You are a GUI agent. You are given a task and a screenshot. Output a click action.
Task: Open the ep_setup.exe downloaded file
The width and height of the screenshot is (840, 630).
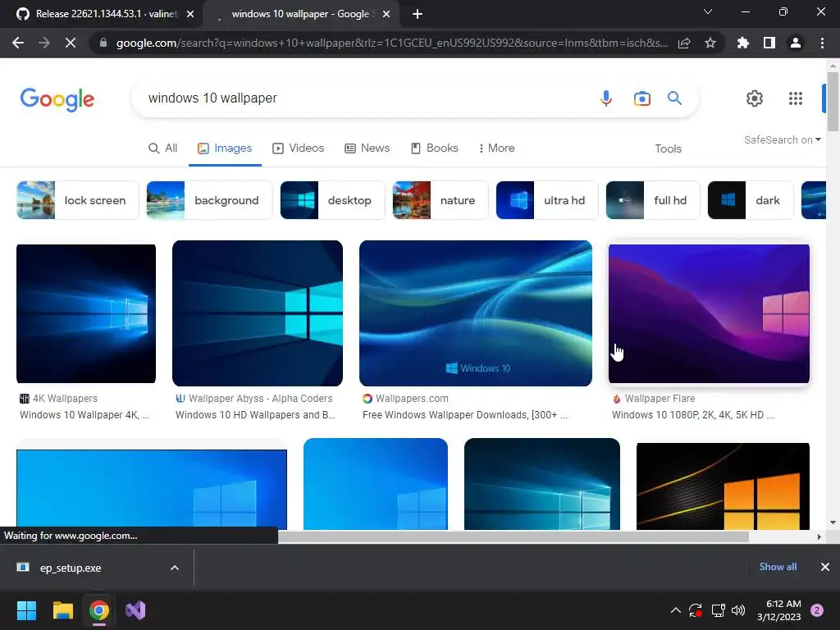pyautogui.click(x=71, y=568)
